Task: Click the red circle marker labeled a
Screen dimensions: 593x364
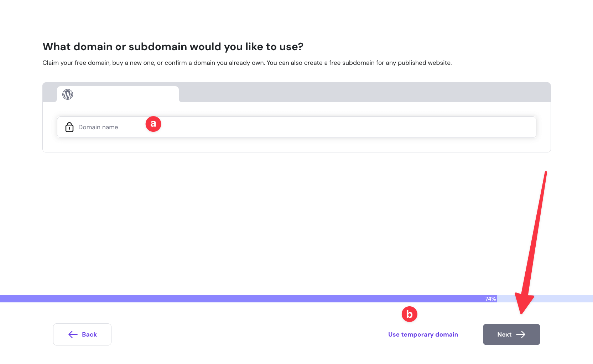Action: coord(154,124)
